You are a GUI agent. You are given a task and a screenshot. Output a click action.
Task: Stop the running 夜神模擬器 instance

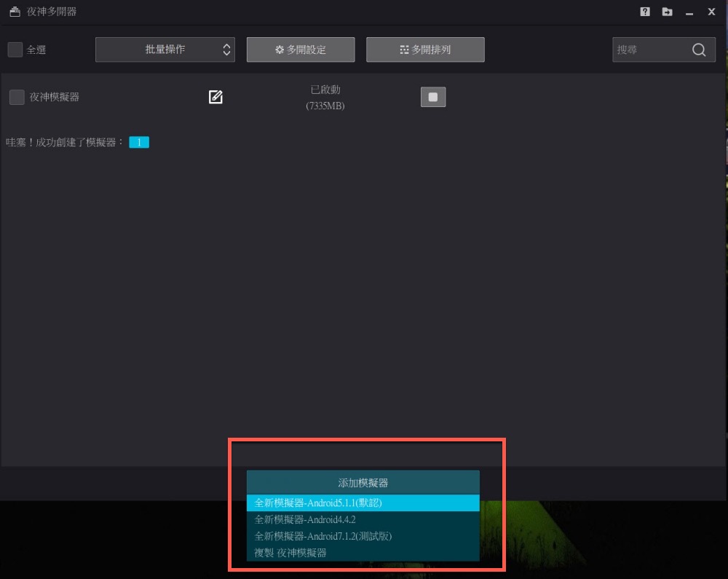tap(432, 97)
